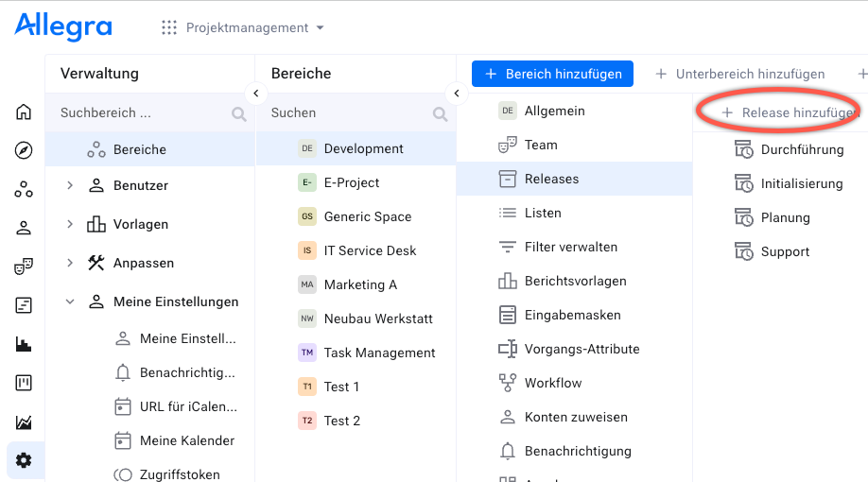
Task: Collapse the Meine Einstellungen node
Action: coord(70,302)
